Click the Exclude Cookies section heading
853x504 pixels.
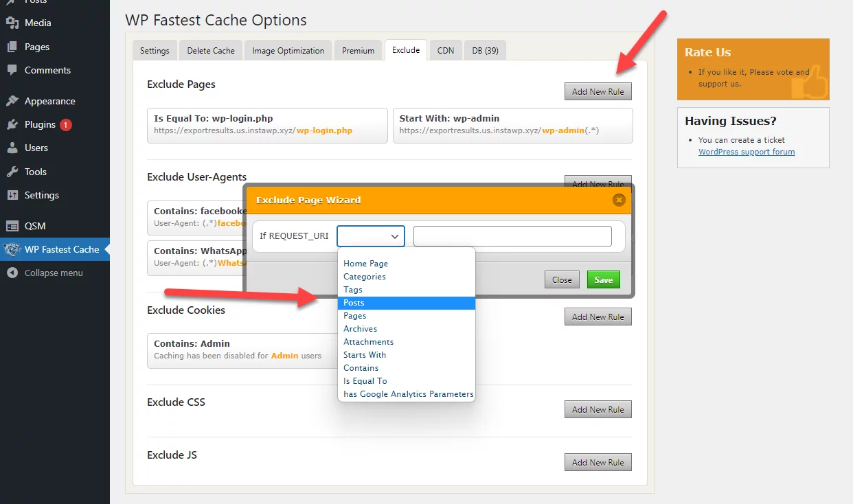[x=186, y=310]
